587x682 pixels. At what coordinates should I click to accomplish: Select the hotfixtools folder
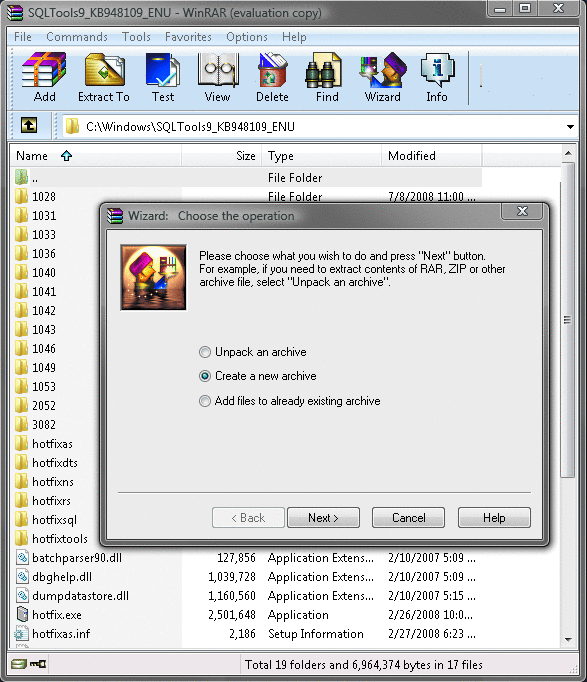(51, 539)
